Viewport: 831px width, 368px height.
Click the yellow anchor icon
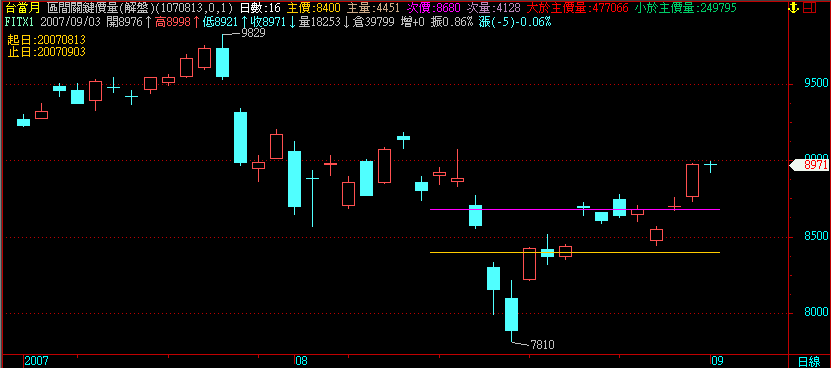click(x=793, y=7)
